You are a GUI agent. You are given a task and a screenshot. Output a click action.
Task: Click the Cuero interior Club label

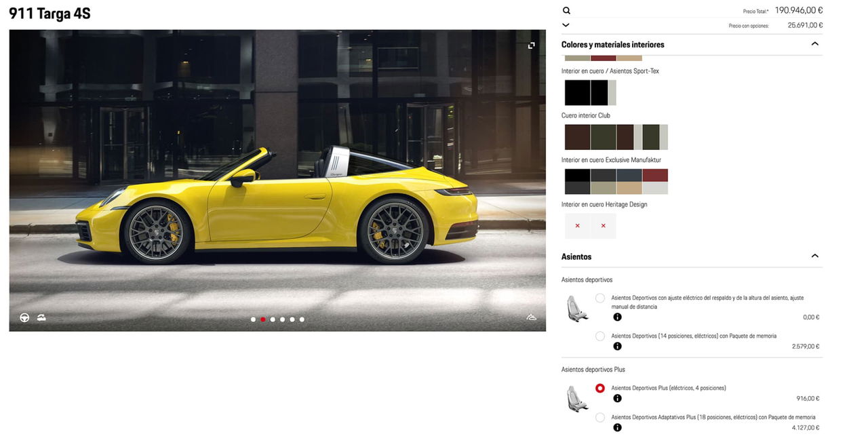pyautogui.click(x=586, y=115)
